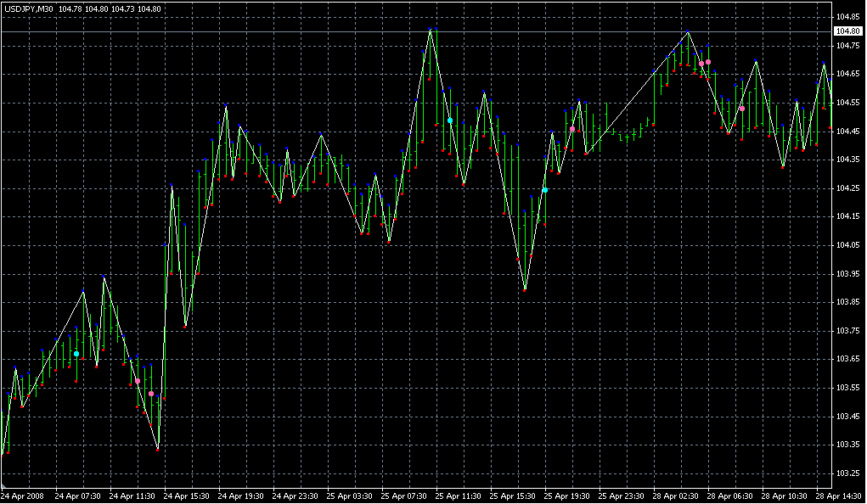This screenshot has width=867, height=504.
Task: Click the lowest zigzag trough near 103.33
Action: pos(158,449)
